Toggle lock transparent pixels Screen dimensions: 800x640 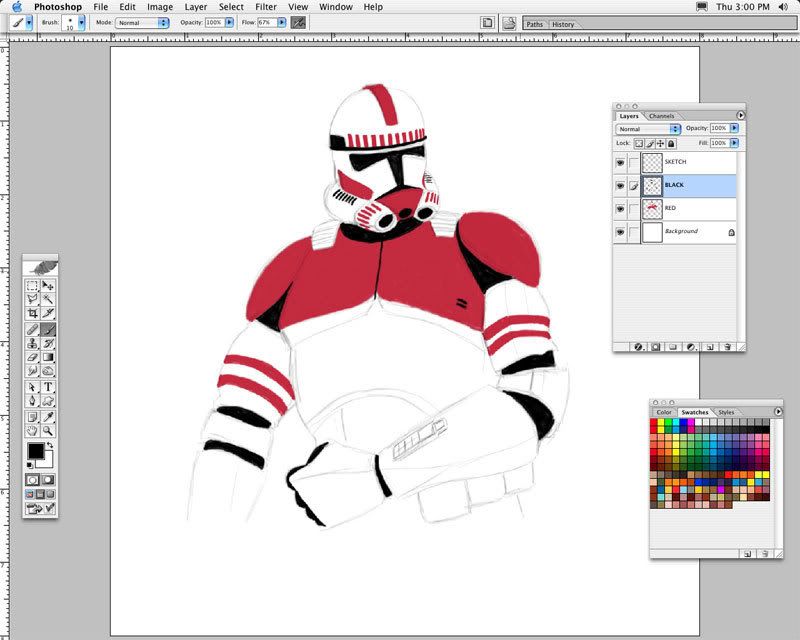639,143
